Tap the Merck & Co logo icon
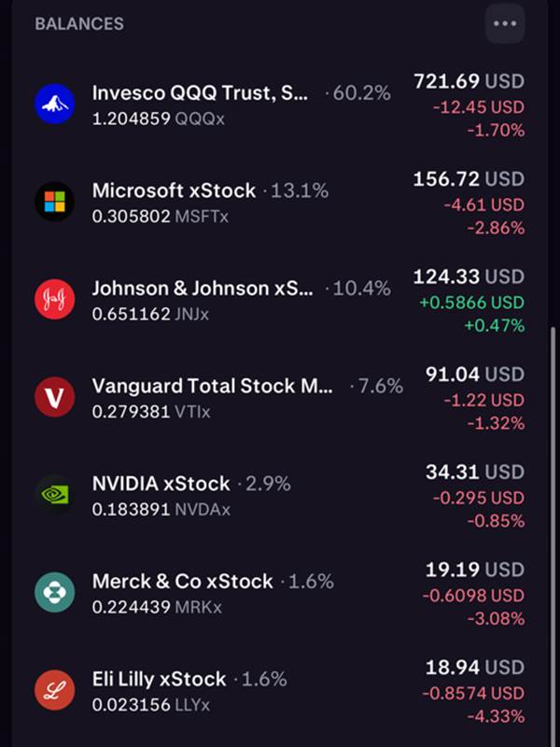 pos(54,592)
